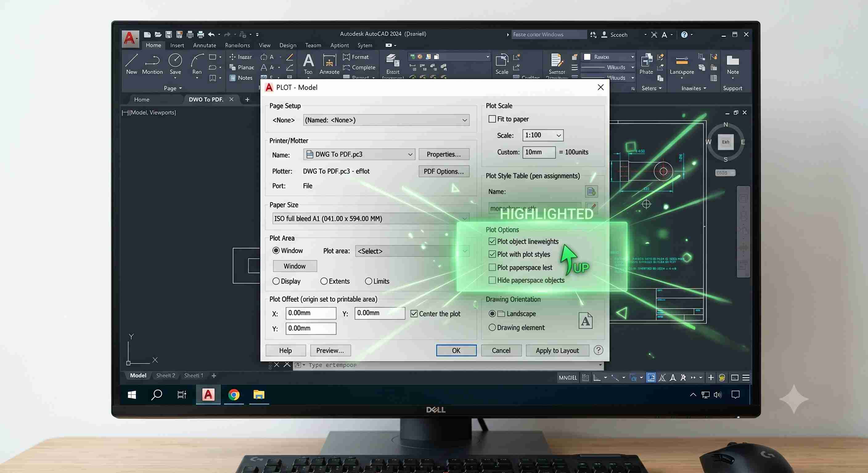Open Scale 1:100 dropdown
Viewport: 868px width, 473px height.
tap(543, 135)
